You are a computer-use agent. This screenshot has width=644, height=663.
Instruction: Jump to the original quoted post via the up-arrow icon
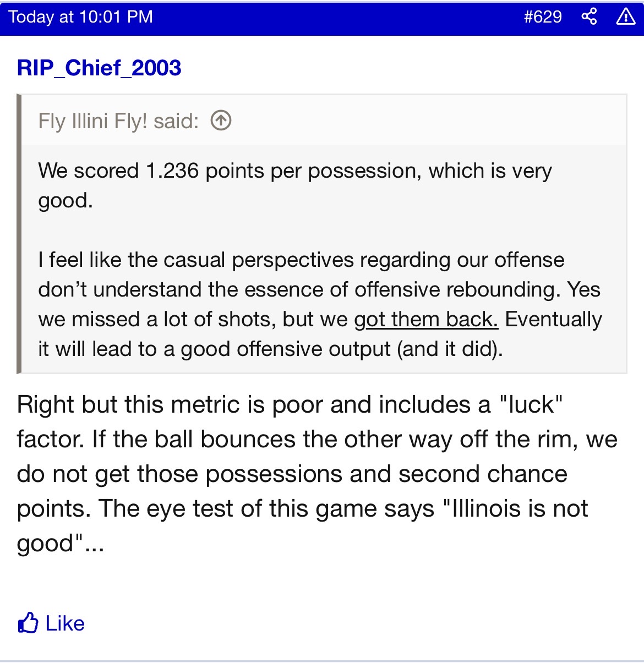coord(221,120)
